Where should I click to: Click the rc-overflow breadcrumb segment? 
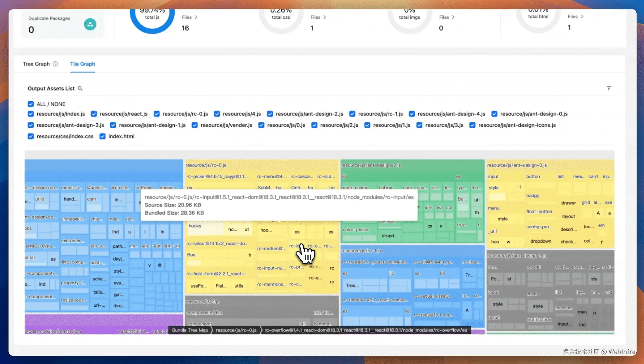366,330
